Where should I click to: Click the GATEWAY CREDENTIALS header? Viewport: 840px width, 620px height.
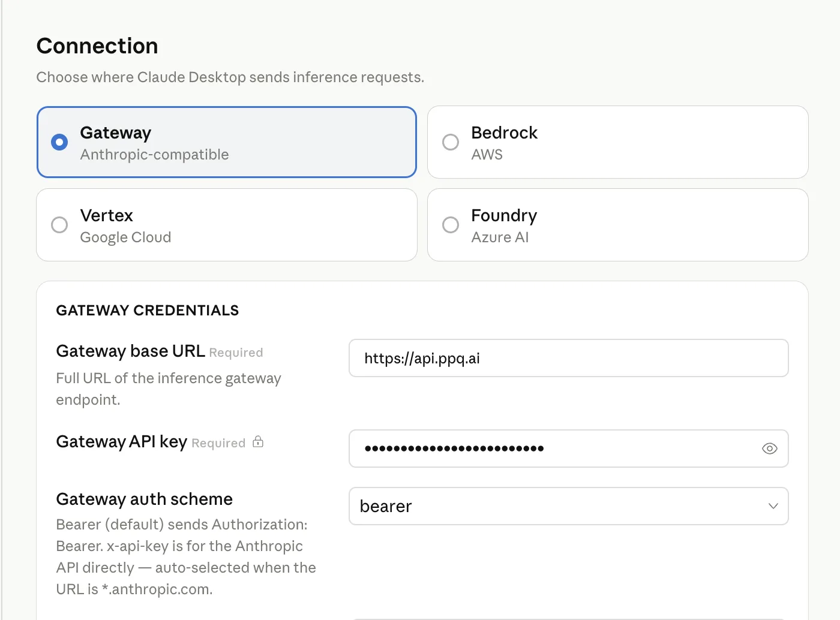(147, 310)
